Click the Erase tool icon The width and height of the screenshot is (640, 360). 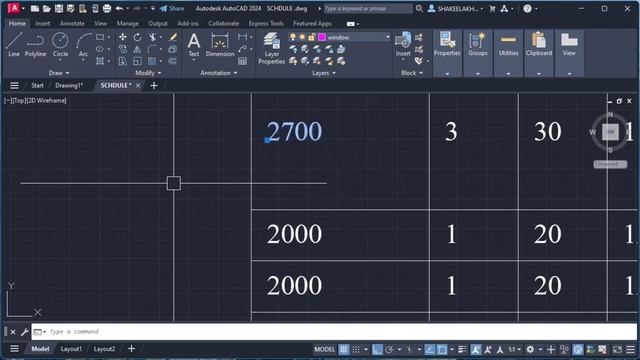pyautogui.click(x=173, y=37)
